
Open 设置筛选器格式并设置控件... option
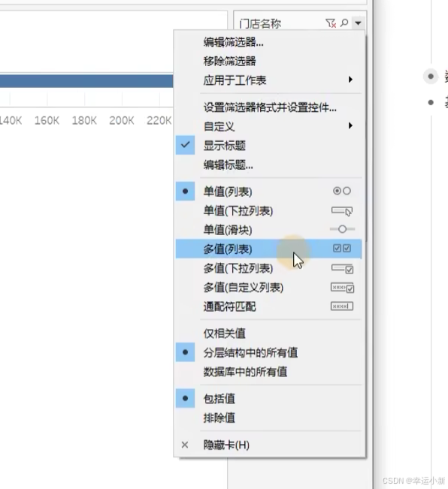tap(270, 107)
